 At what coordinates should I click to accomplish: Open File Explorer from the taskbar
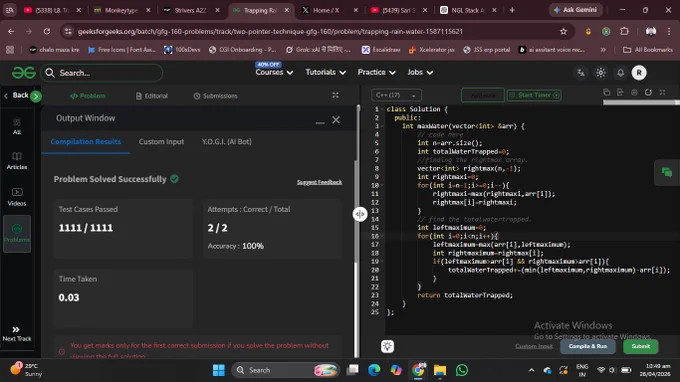[440, 370]
